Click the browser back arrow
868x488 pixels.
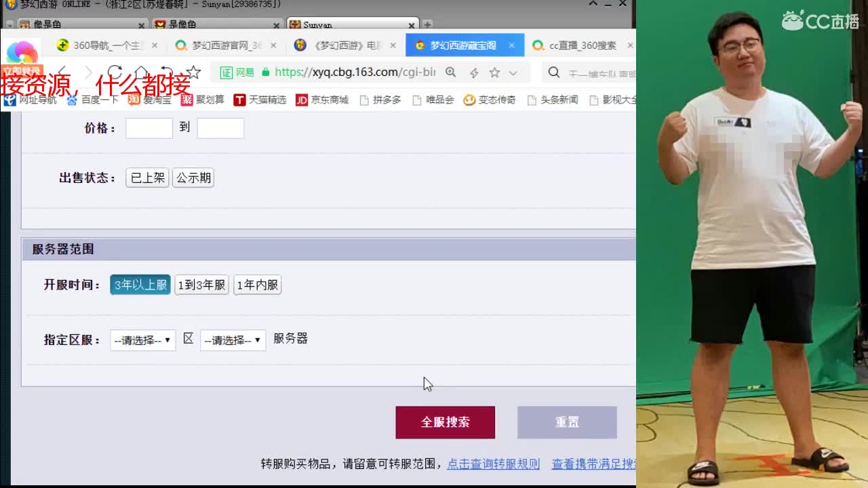pos(62,72)
